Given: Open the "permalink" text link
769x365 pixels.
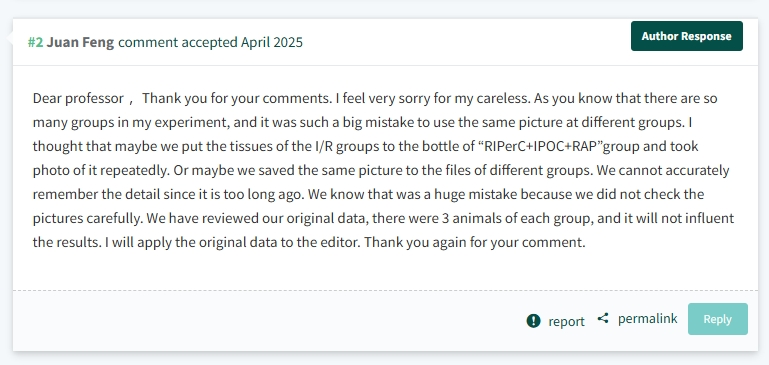Looking at the screenshot, I should 647,318.
